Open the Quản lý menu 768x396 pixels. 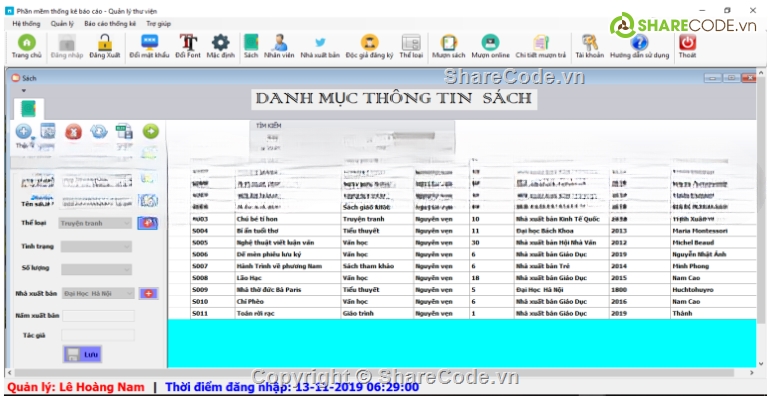coord(62,24)
